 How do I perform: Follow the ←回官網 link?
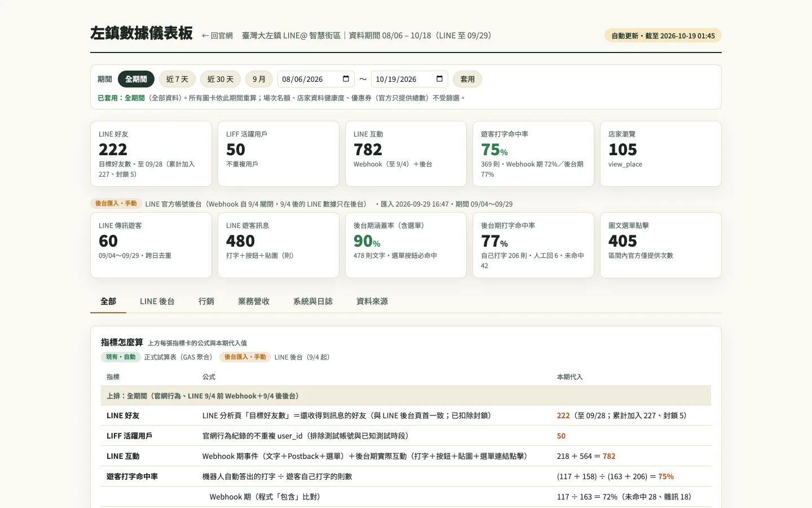(217, 36)
